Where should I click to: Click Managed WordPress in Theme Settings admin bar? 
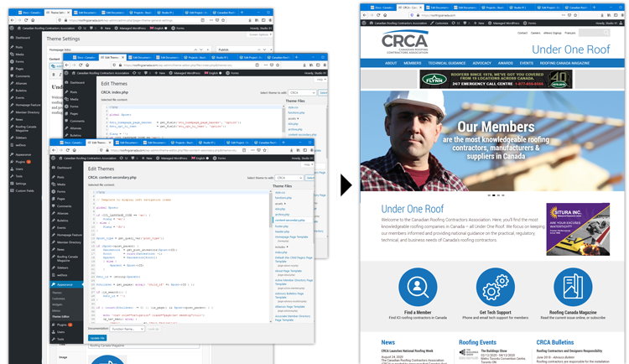pyautogui.click(x=130, y=28)
